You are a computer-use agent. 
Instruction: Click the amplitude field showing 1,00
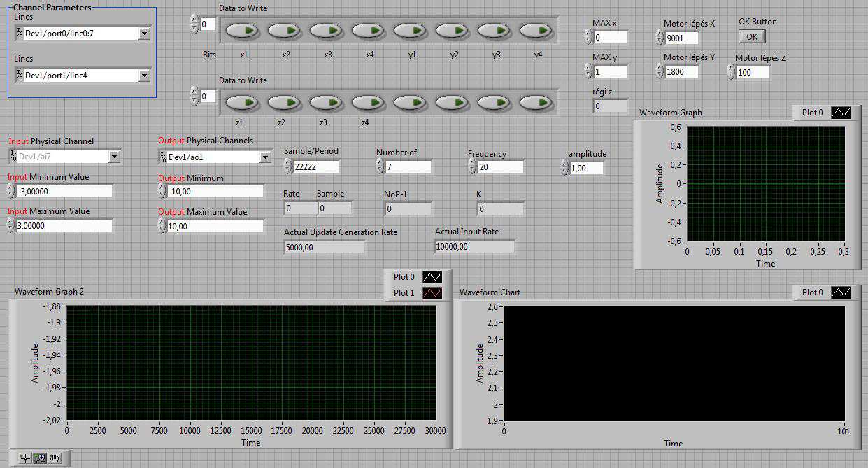tap(587, 168)
